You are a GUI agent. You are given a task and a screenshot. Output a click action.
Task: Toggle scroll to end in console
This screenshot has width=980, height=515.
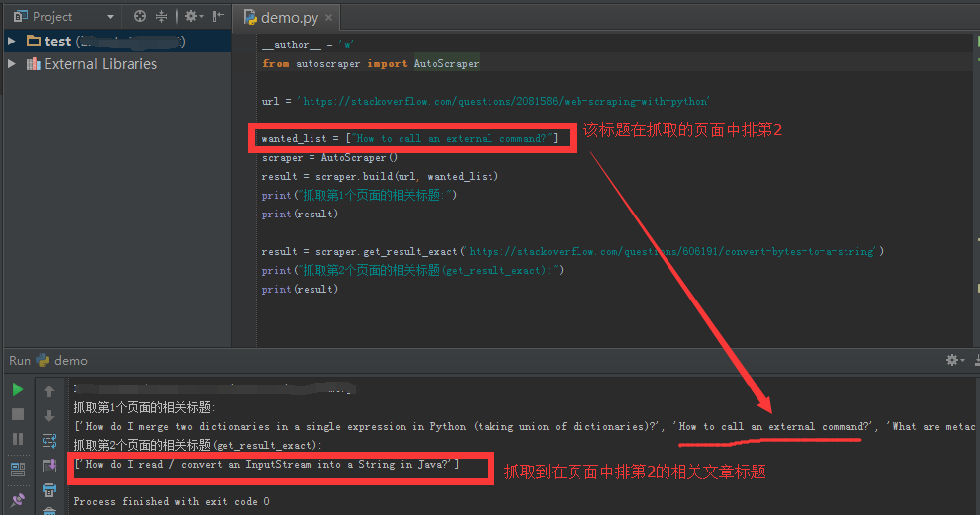[49, 466]
